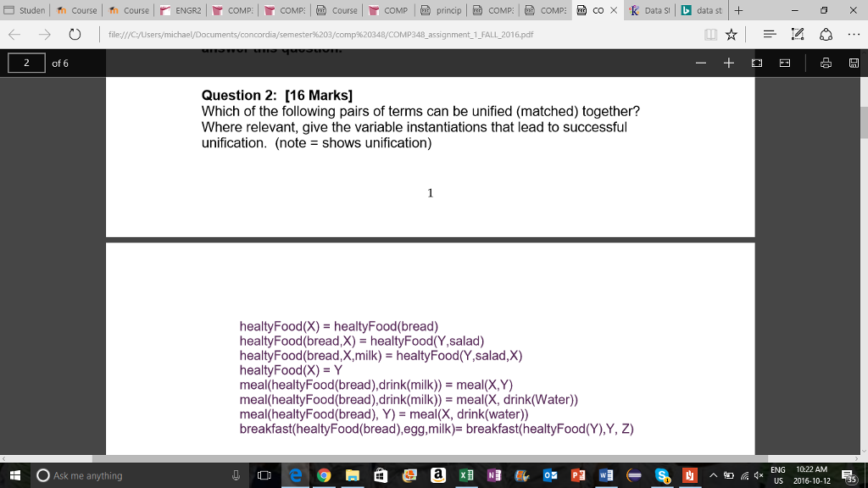Screen dimensions: 868x488
Task: Make a Web Note
Action: click(797, 34)
